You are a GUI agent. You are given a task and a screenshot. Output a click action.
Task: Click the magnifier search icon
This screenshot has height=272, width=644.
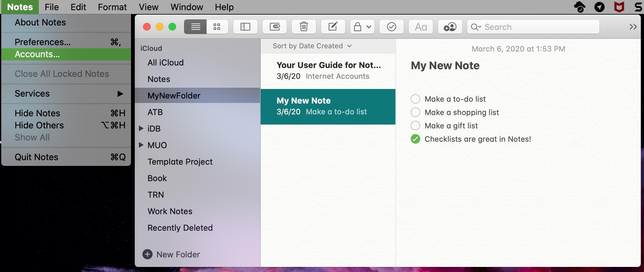[x=476, y=27]
